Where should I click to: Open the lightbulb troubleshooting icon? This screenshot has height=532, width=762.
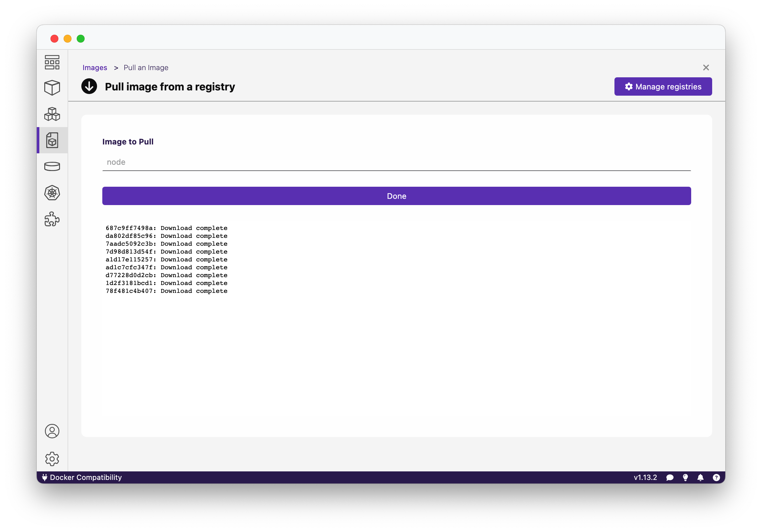tap(685, 478)
